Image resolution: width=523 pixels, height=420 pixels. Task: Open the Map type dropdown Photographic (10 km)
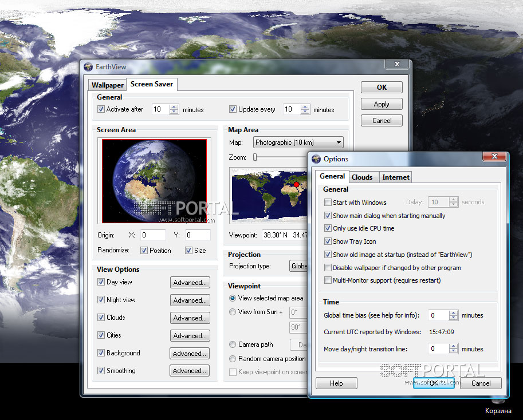(298, 142)
